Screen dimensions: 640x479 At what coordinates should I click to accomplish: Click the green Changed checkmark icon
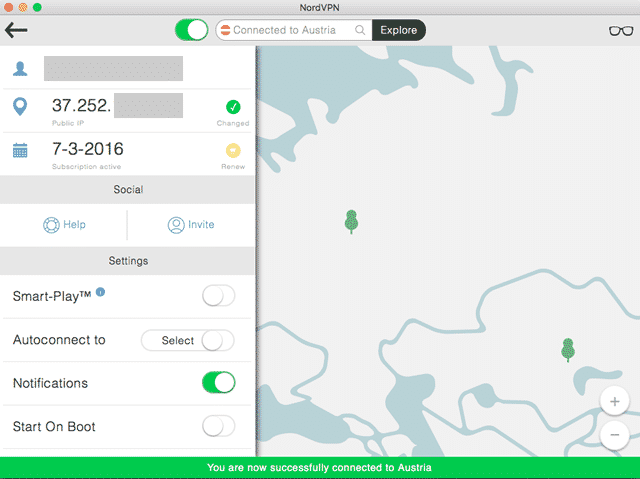233,107
